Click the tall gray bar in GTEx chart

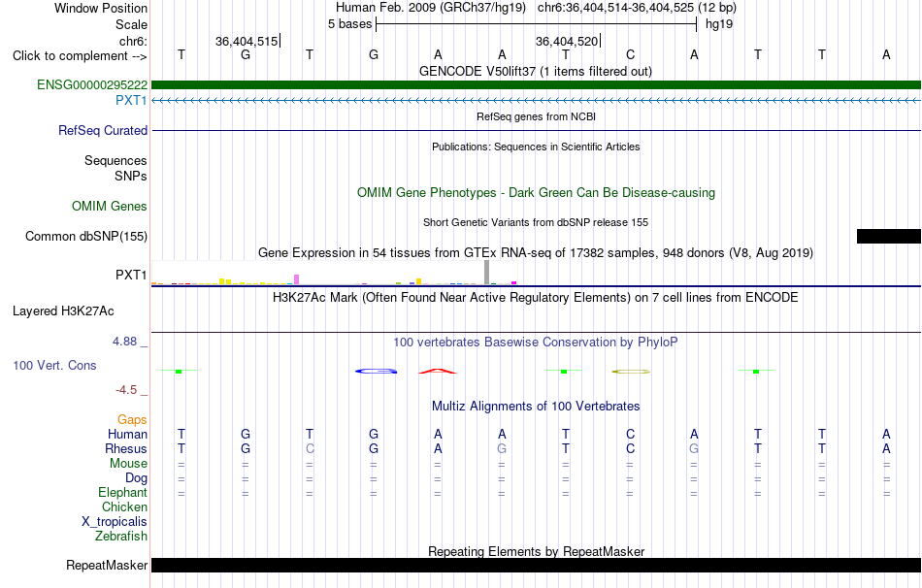click(x=486, y=273)
